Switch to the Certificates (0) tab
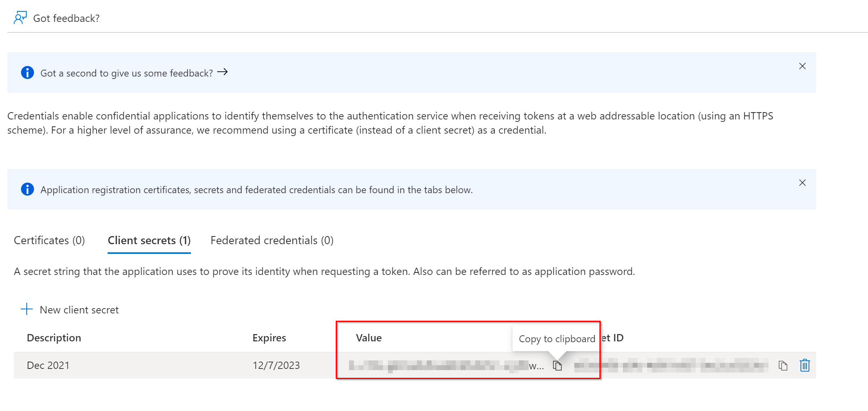 [x=49, y=241]
